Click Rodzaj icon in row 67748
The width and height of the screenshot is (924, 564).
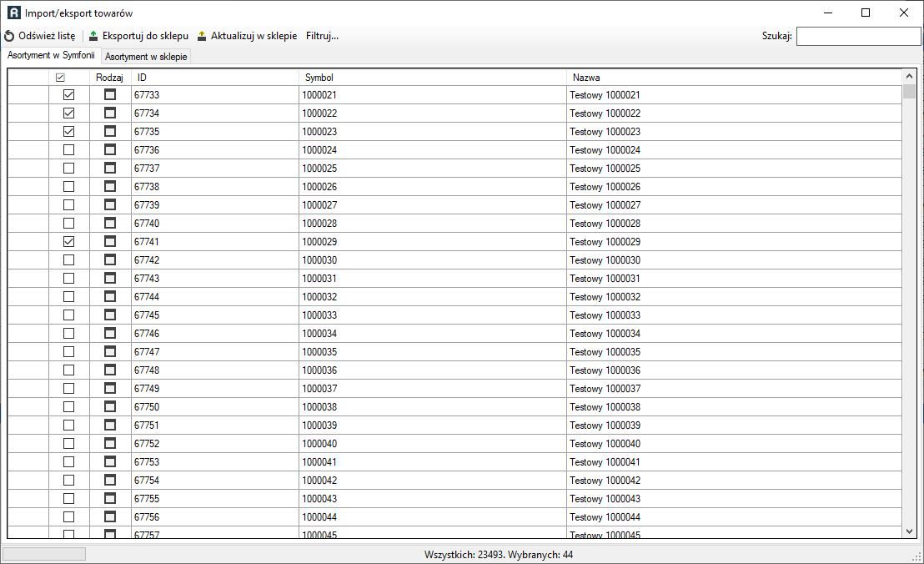click(110, 370)
